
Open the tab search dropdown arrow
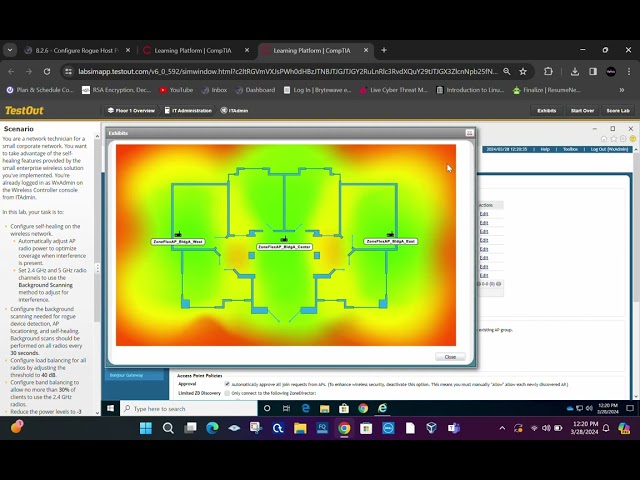point(10,50)
